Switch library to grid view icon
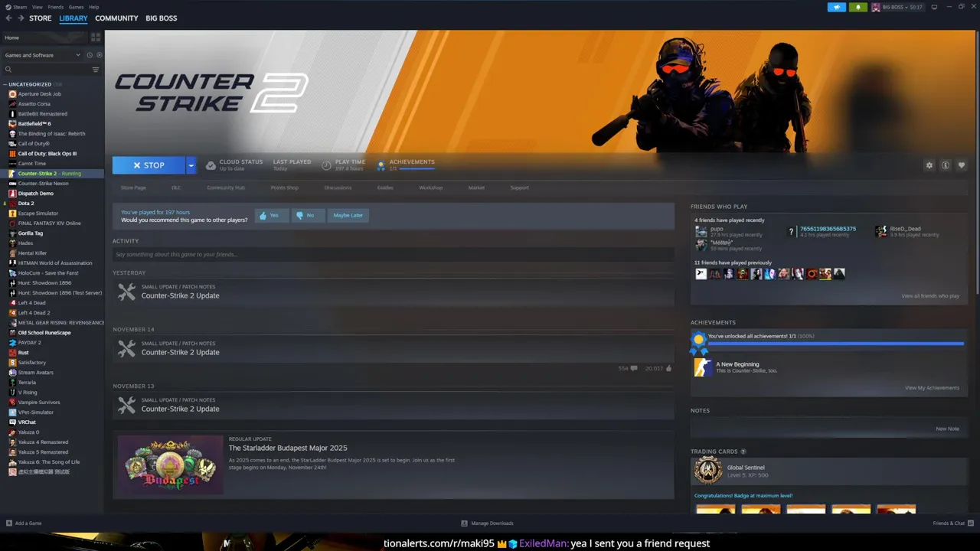 tap(96, 37)
